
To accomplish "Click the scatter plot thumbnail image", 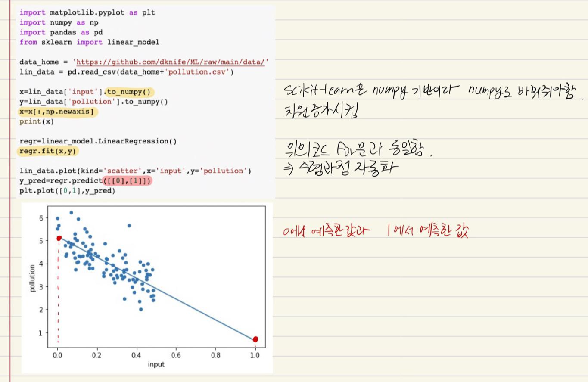I will point(147,288).
